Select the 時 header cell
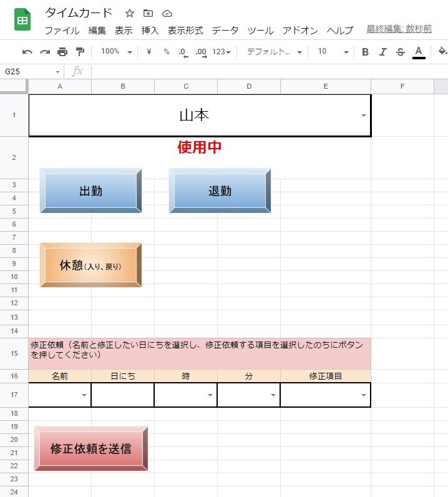448x497 pixels. tap(186, 376)
